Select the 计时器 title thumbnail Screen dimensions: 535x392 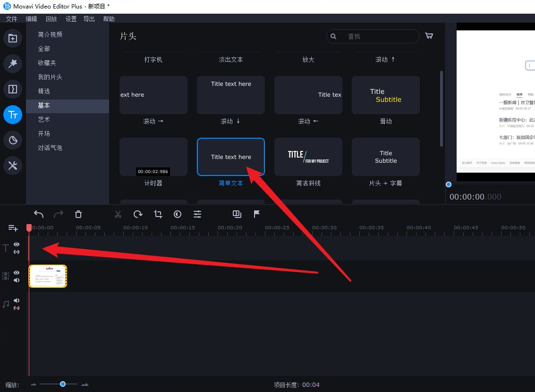(x=153, y=157)
